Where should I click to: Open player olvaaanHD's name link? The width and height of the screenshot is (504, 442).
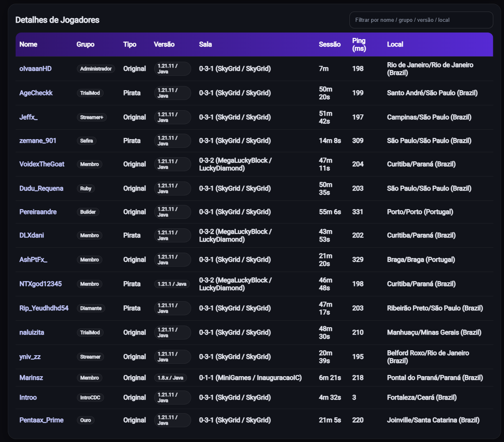pyautogui.click(x=35, y=69)
